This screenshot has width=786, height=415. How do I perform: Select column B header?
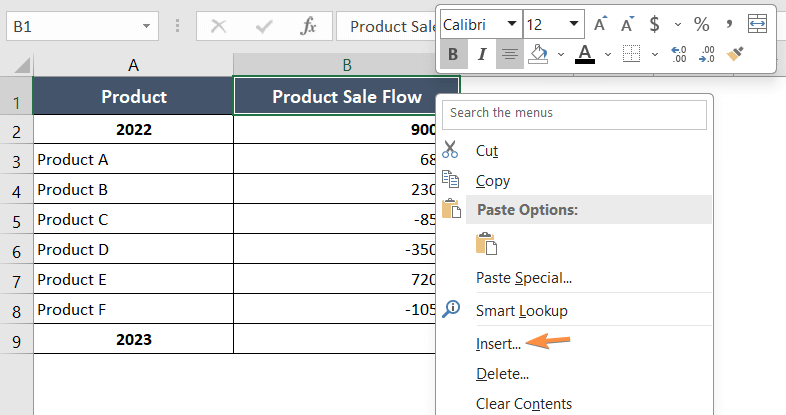pos(347,65)
